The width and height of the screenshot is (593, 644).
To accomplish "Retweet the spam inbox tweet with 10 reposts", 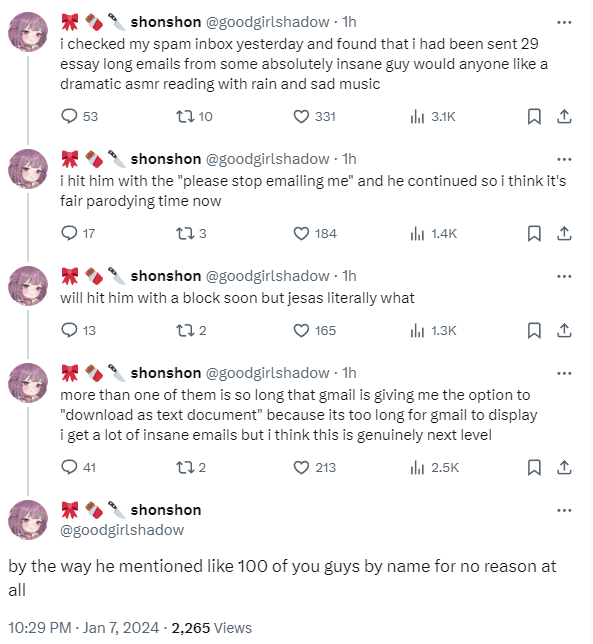I will (194, 117).
